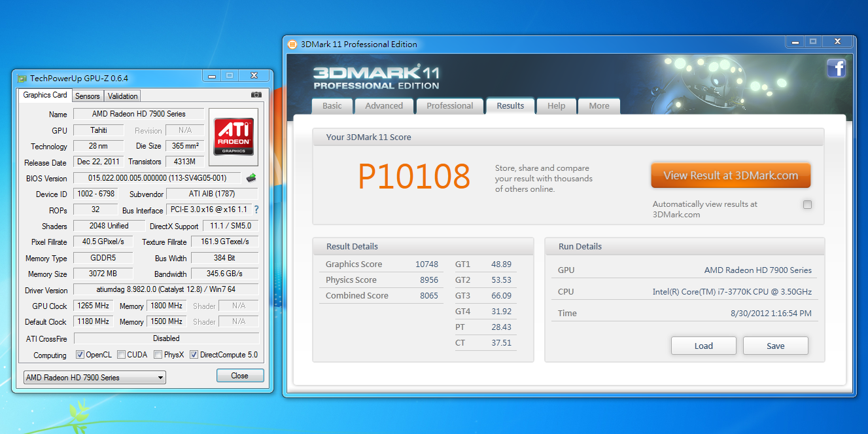This screenshot has height=434, width=868.
Task: Click the GPU-Z title bar app icon
Action: [x=22, y=78]
